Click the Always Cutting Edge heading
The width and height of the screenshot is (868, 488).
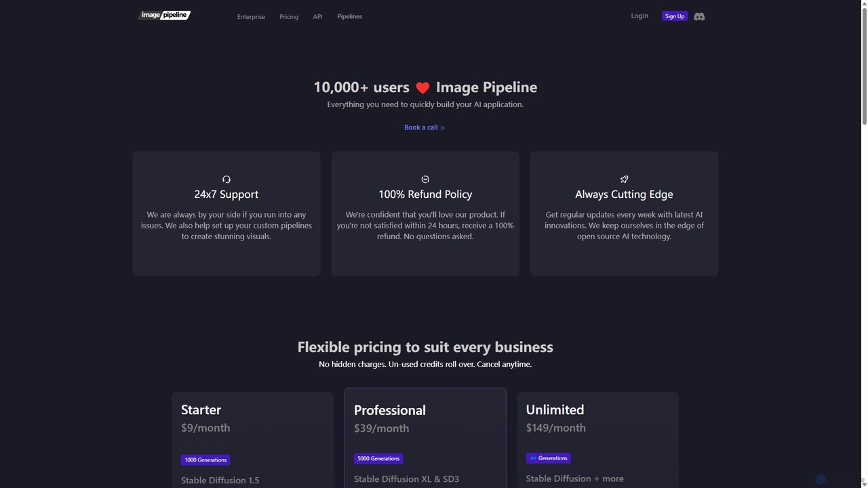pyautogui.click(x=624, y=194)
